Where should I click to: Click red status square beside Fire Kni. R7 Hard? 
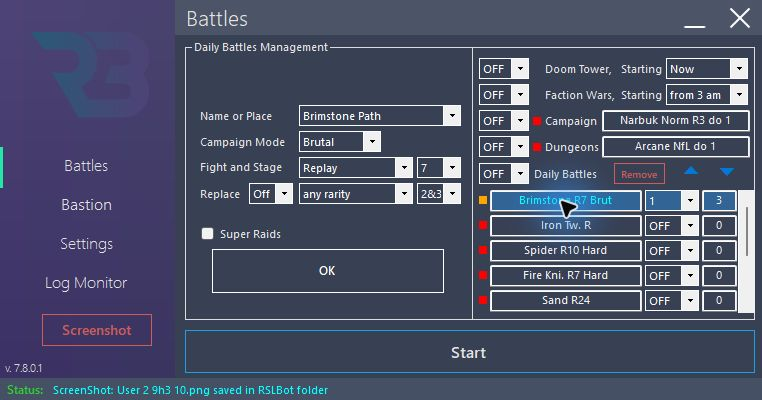[483, 275]
